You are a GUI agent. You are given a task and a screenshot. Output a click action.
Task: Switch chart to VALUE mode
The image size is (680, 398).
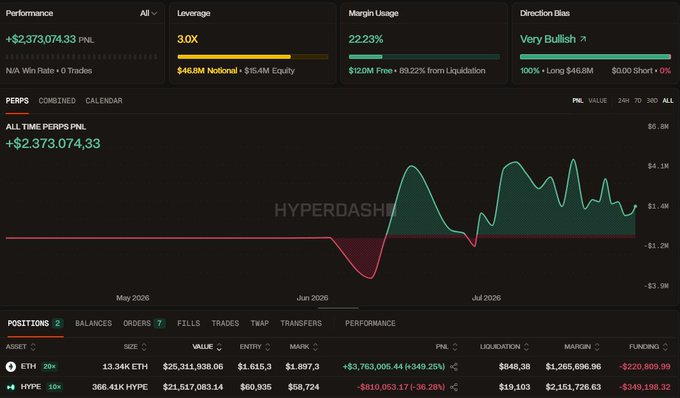(x=598, y=101)
